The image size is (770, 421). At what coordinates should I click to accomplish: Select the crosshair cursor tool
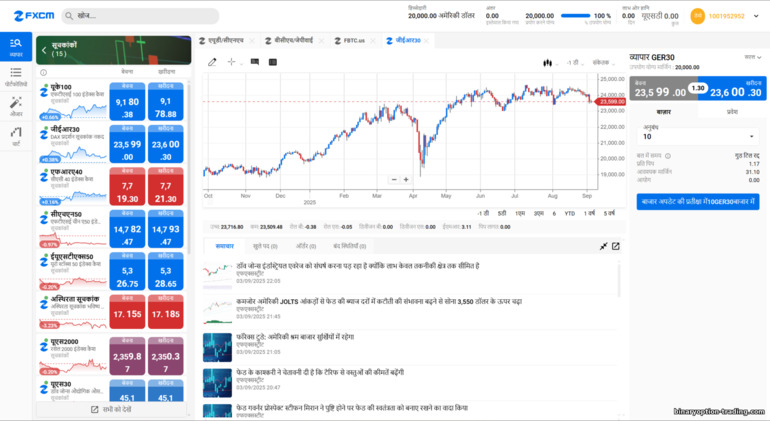(231, 62)
